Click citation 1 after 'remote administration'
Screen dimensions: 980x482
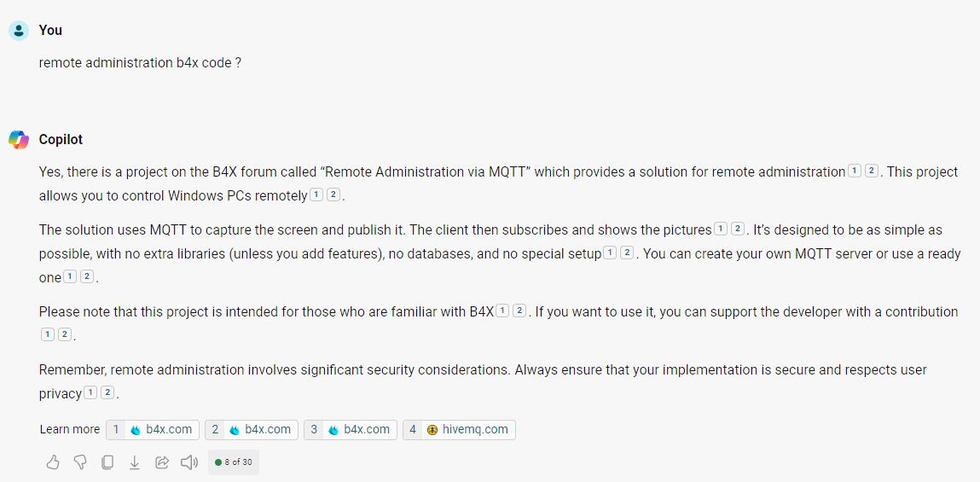click(855, 171)
